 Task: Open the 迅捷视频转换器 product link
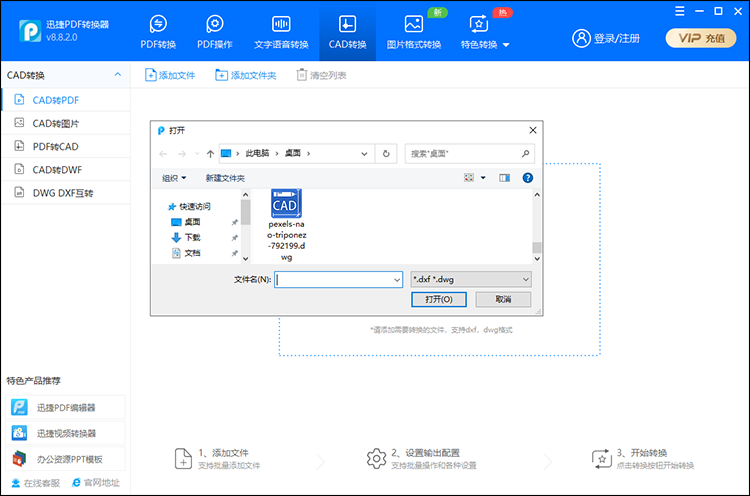tap(66, 433)
